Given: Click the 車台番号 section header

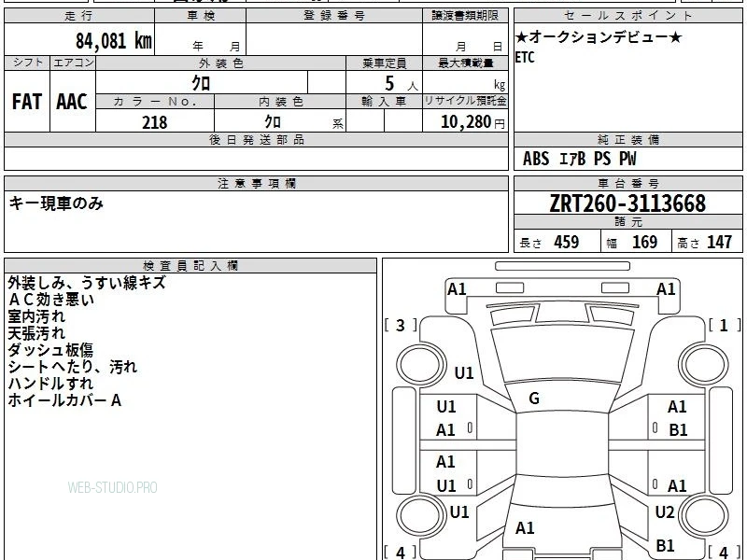Looking at the screenshot, I should pos(628,183).
